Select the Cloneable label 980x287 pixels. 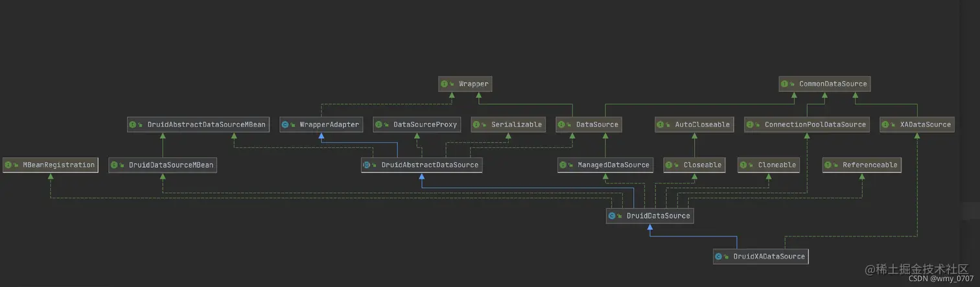click(777, 165)
